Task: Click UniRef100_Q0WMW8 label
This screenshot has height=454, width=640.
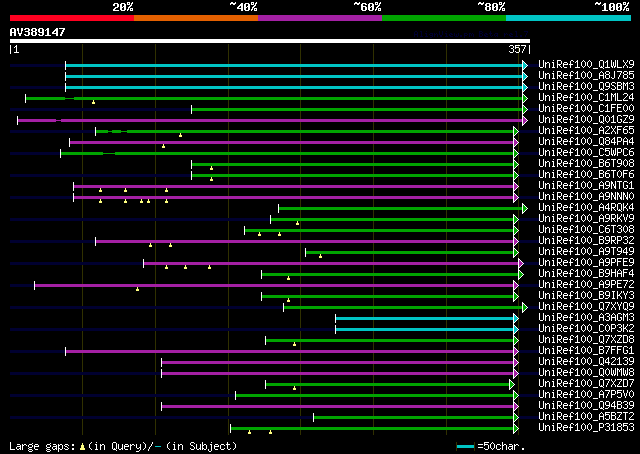Action: click(x=586, y=373)
